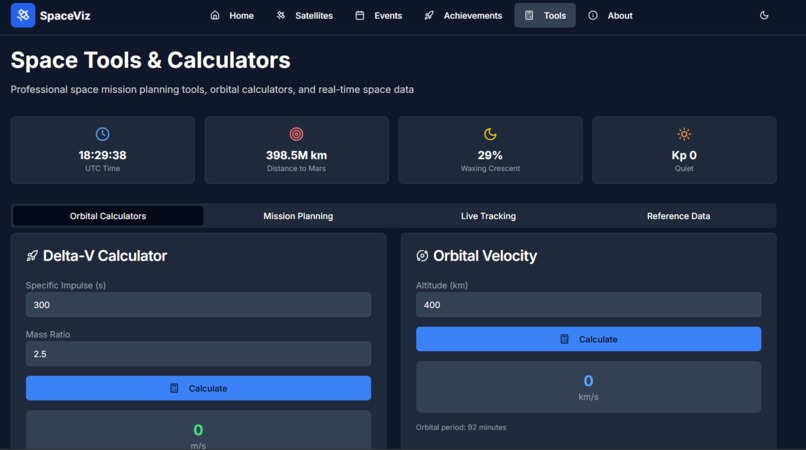Click the SpaceViz brand name
Image resolution: width=806 pixels, height=450 pixels.
65,16
